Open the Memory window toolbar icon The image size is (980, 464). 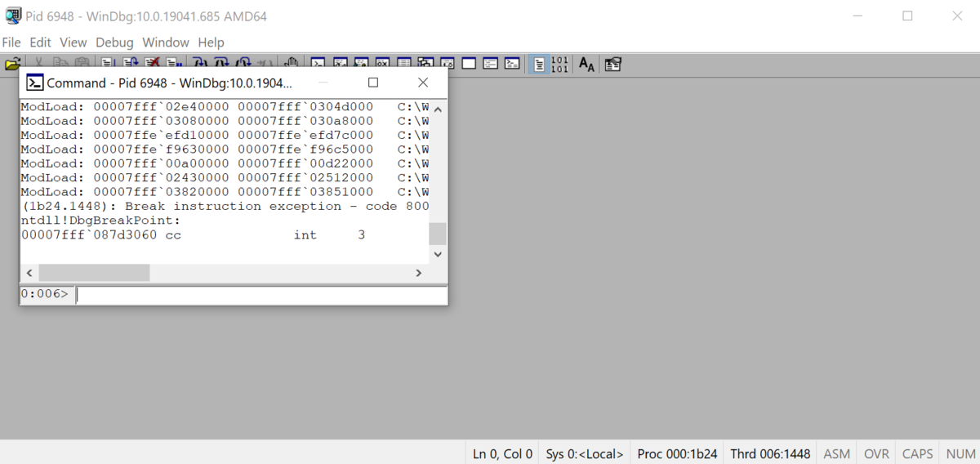[403, 63]
